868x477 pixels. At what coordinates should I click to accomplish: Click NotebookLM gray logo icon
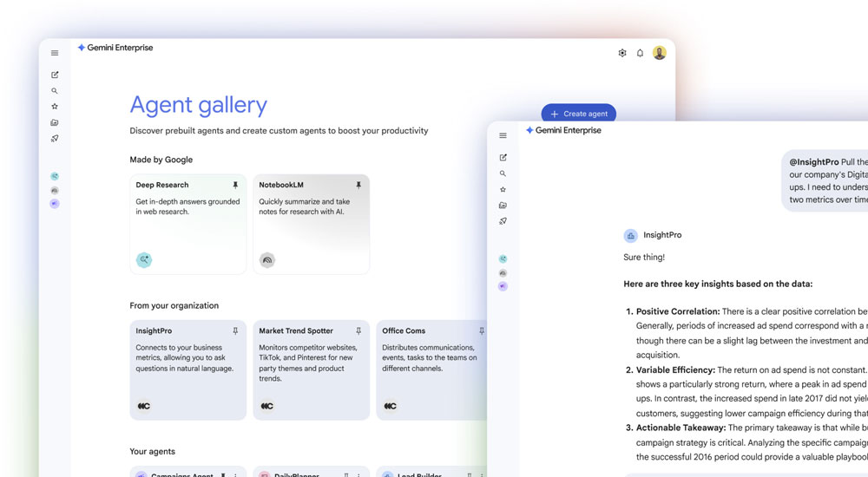(x=267, y=259)
